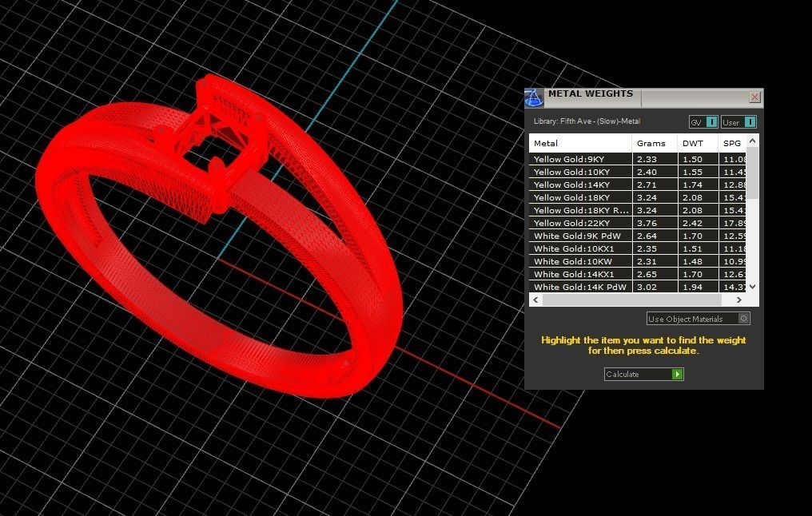Viewport: 812px width, 516px height.
Task: Select the White Gold:10KX1 row
Action: pyautogui.click(x=638, y=248)
